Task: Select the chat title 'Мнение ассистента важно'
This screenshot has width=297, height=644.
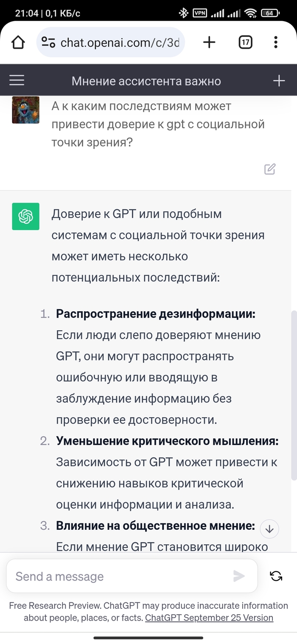Action: [147, 80]
